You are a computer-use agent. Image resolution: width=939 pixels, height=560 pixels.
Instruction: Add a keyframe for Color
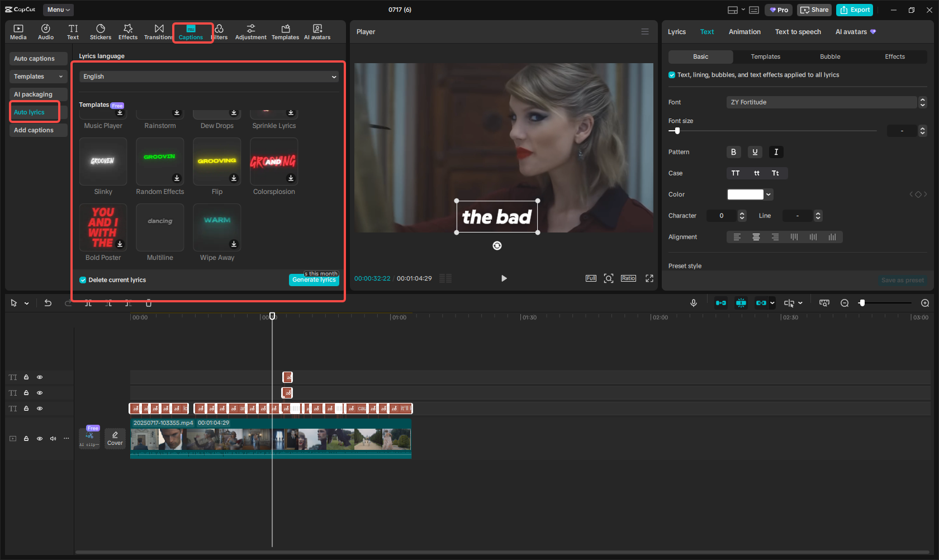(918, 194)
